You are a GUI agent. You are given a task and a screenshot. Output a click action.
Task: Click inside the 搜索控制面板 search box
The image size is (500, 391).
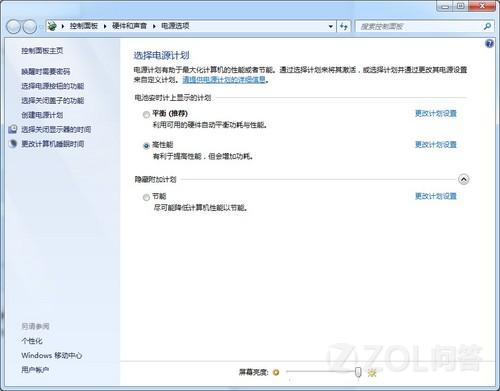(x=420, y=26)
